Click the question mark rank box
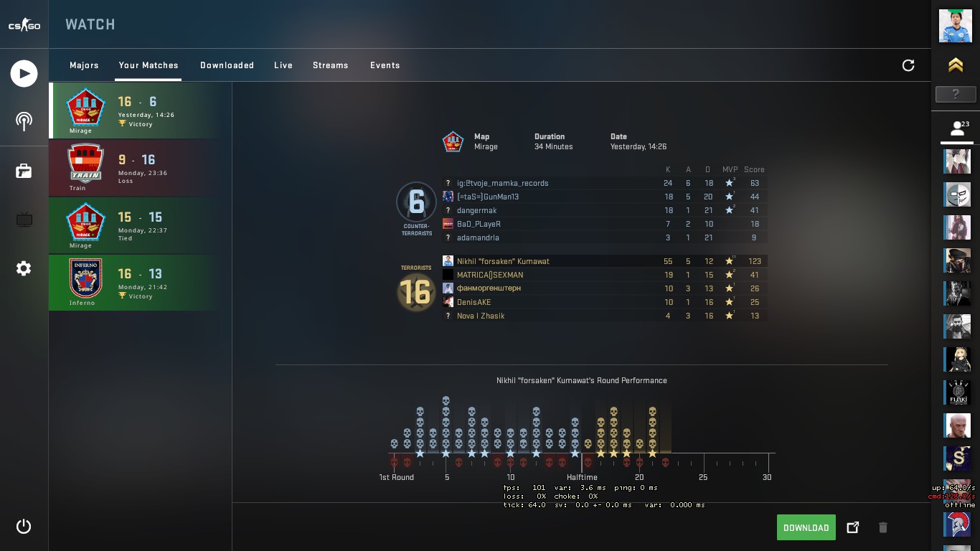980x551 pixels. point(956,94)
